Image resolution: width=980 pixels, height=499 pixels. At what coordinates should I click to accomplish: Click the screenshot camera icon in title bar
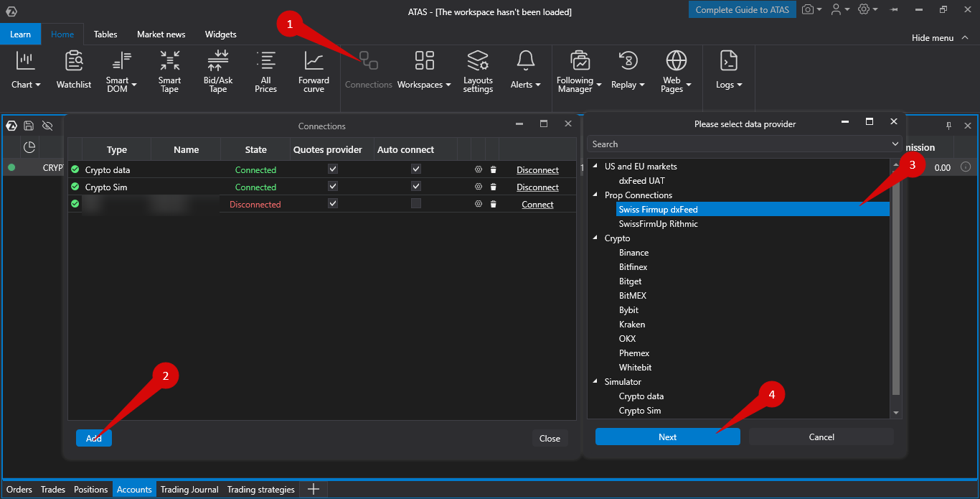point(808,10)
